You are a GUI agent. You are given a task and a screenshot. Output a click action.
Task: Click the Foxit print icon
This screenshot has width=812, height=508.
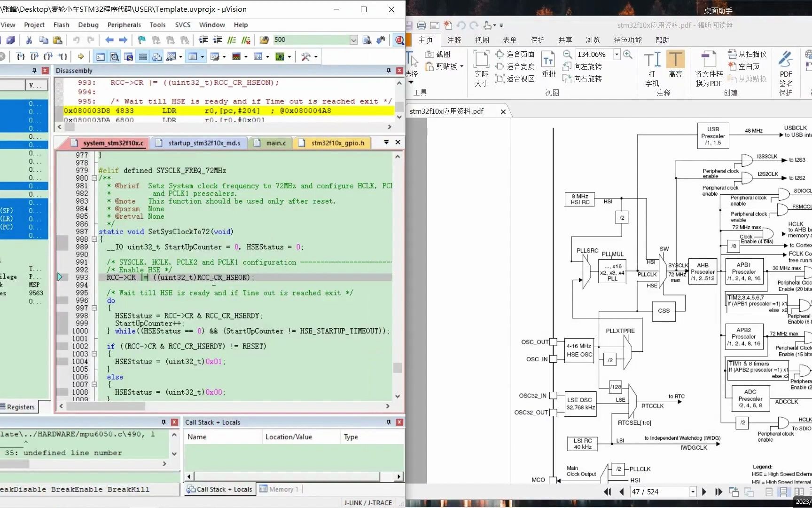click(422, 25)
